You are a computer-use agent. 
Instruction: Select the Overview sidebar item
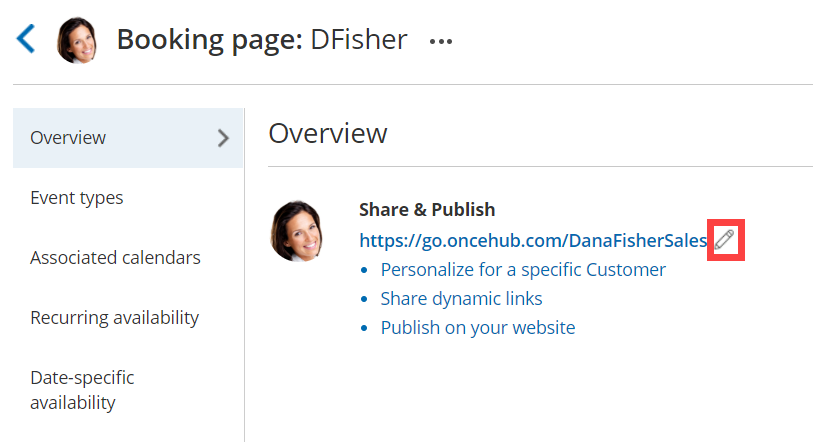pos(68,138)
